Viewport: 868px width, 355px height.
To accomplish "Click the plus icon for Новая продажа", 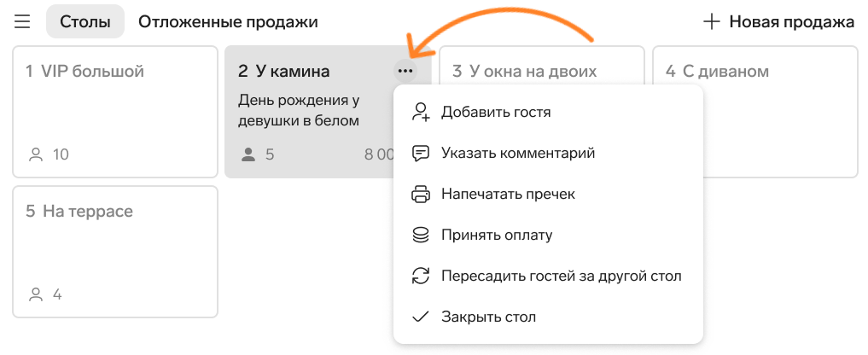I will click(711, 22).
